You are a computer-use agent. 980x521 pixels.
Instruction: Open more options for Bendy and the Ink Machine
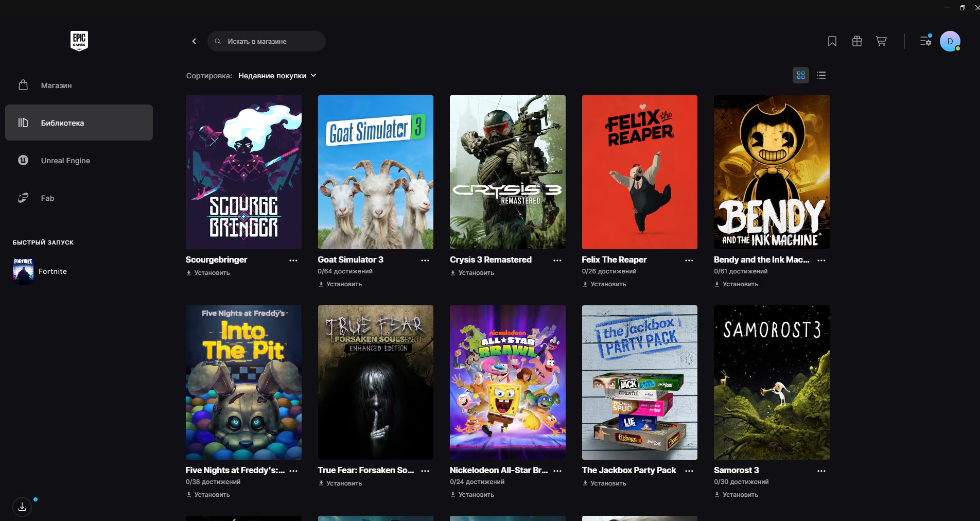pos(821,260)
